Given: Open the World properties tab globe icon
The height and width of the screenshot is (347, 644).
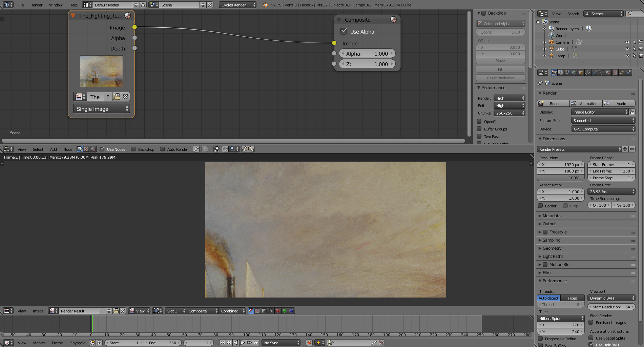Looking at the screenshot, I should coord(574,73).
